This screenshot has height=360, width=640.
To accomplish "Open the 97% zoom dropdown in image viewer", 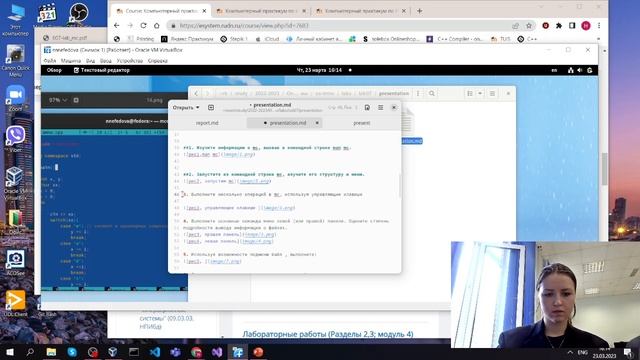I will [x=58, y=100].
